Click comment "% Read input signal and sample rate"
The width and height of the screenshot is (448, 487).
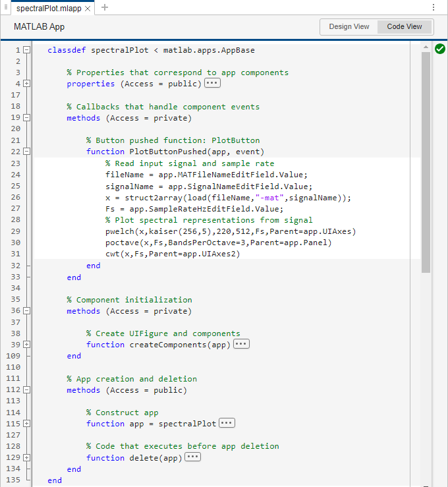[190, 163]
